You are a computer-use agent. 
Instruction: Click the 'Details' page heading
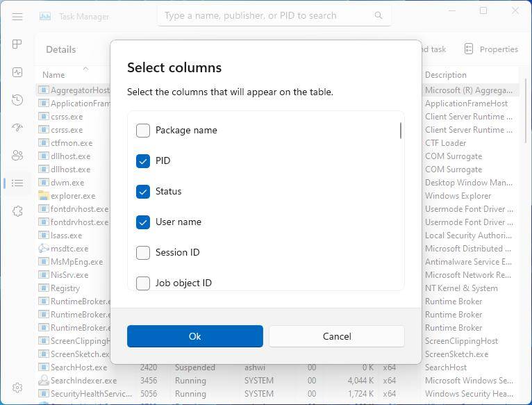click(61, 49)
